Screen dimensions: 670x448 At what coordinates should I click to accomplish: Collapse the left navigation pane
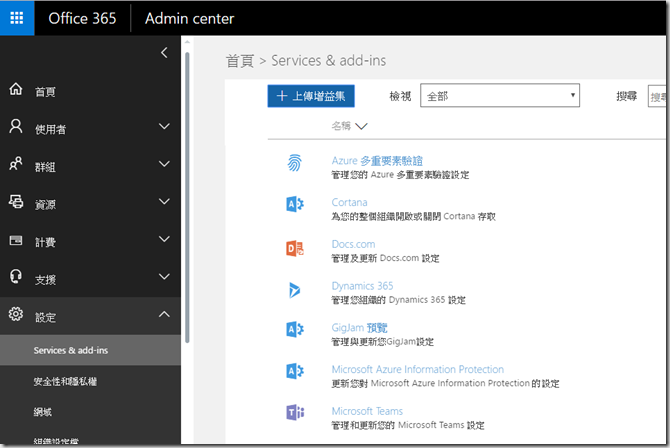(165, 51)
